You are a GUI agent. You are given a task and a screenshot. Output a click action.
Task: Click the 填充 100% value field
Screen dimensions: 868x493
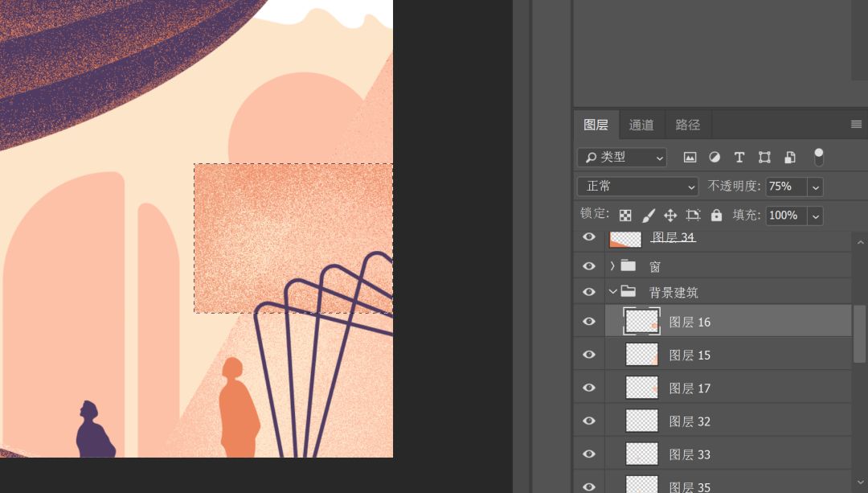coord(785,216)
